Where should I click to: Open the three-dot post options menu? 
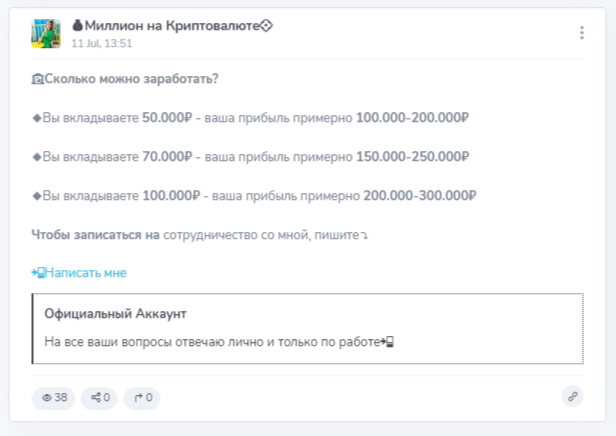[581, 33]
